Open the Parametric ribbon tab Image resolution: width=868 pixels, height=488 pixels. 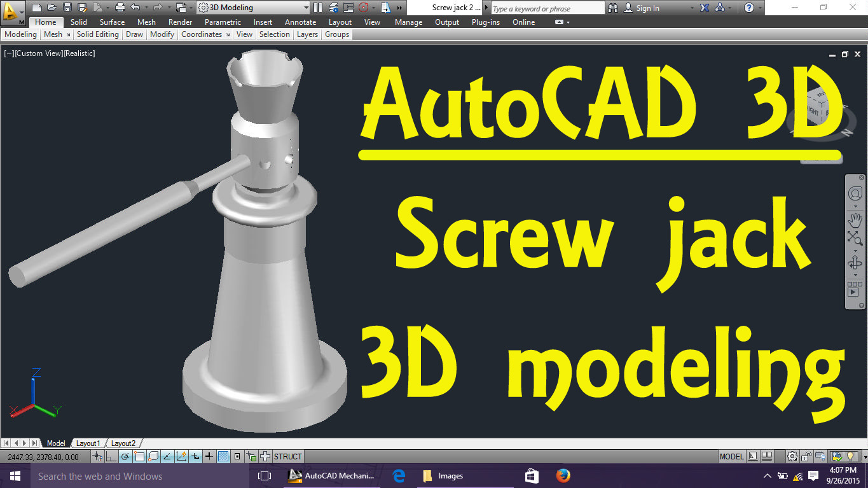point(223,22)
